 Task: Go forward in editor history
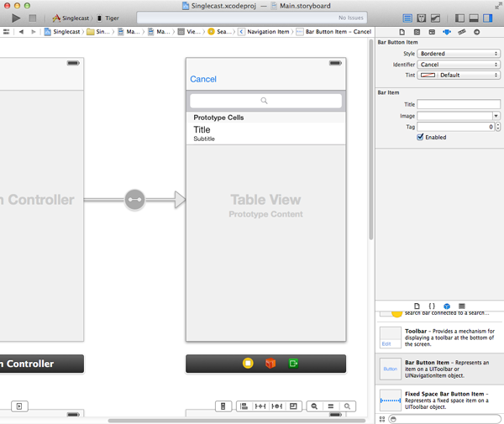pyautogui.click(x=33, y=31)
